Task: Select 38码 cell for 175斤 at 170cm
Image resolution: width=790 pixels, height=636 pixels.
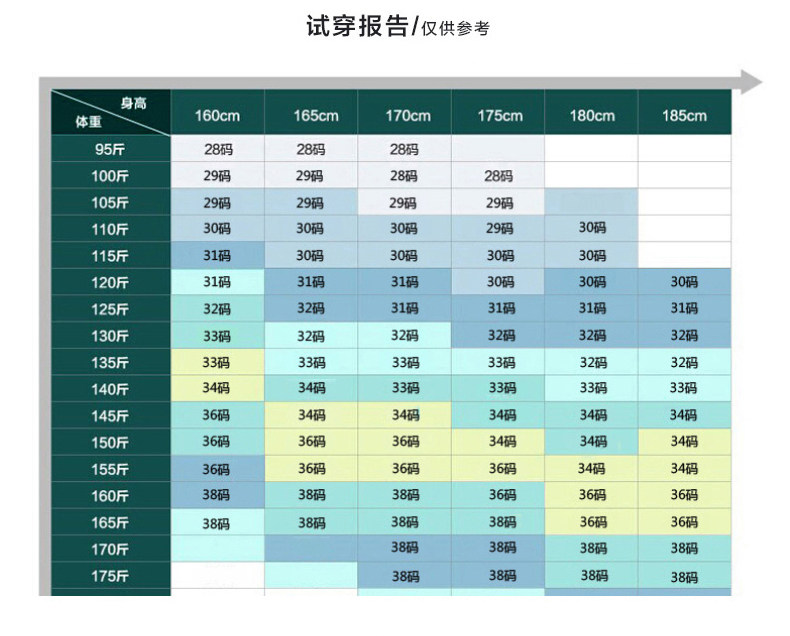Action: click(x=405, y=576)
